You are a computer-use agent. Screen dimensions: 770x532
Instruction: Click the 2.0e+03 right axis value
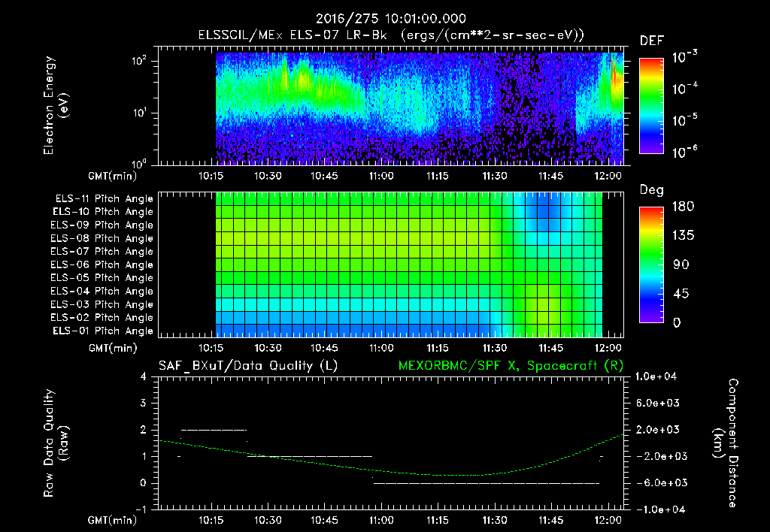658,429
